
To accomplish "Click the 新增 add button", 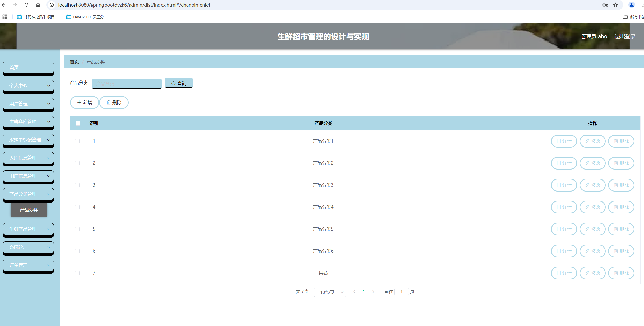I will click(x=84, y=103).
